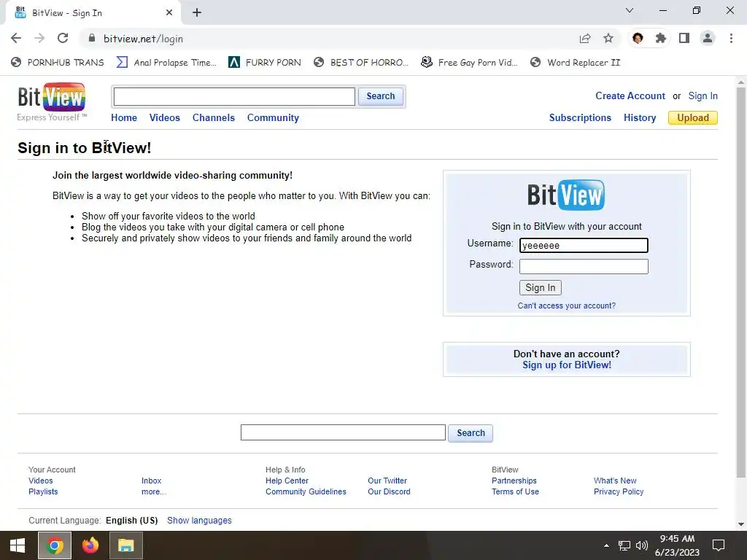
Task: Open the avatar extension icon in toolbar
Action: point(638,38)
